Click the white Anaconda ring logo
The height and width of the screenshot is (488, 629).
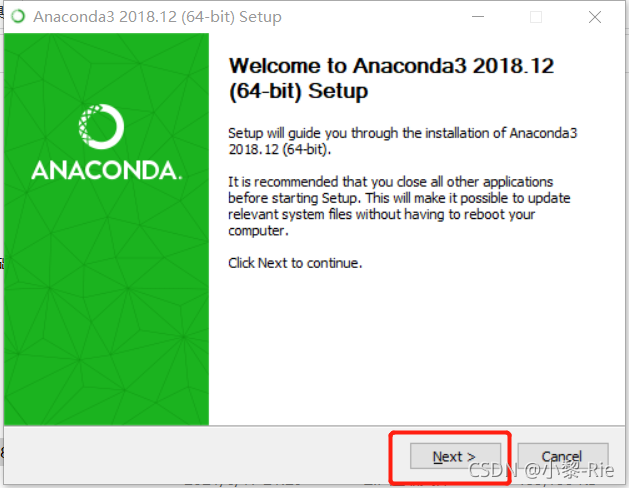pos(101,126)
